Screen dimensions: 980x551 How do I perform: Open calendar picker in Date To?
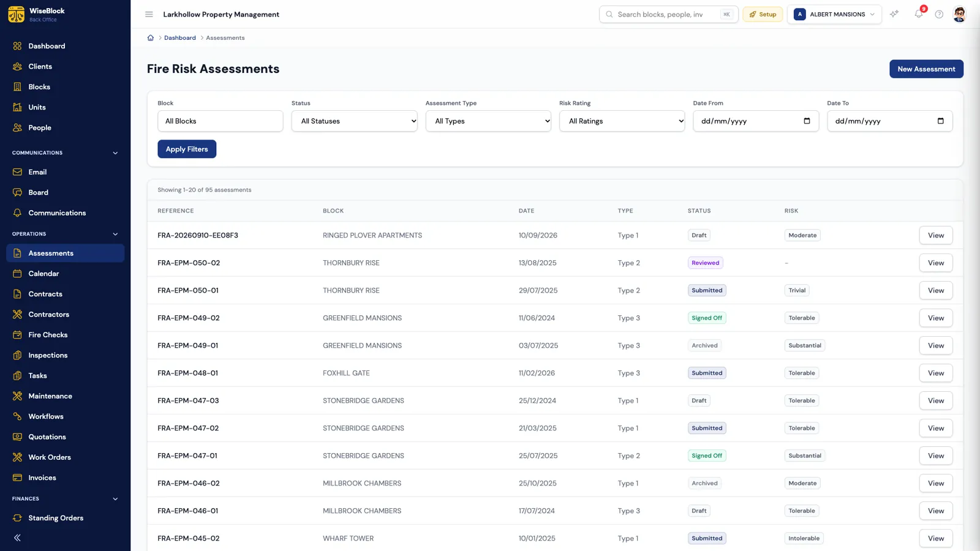[941, 121]
